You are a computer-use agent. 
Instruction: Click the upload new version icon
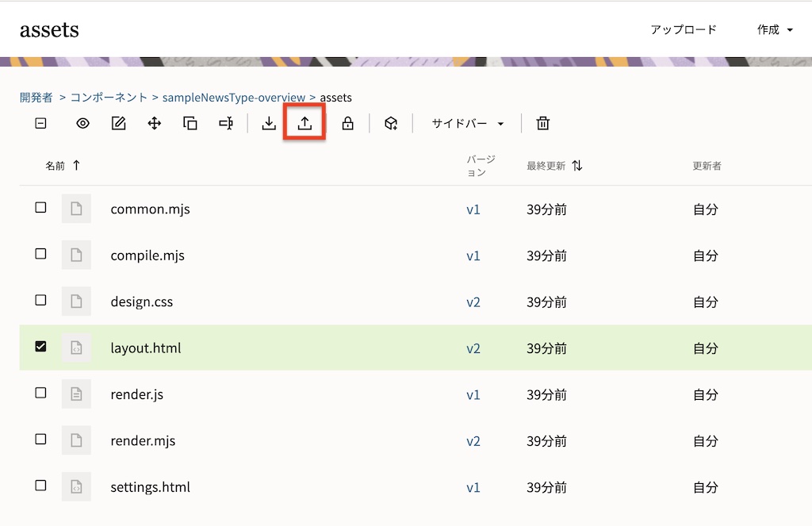coord(304,123)
